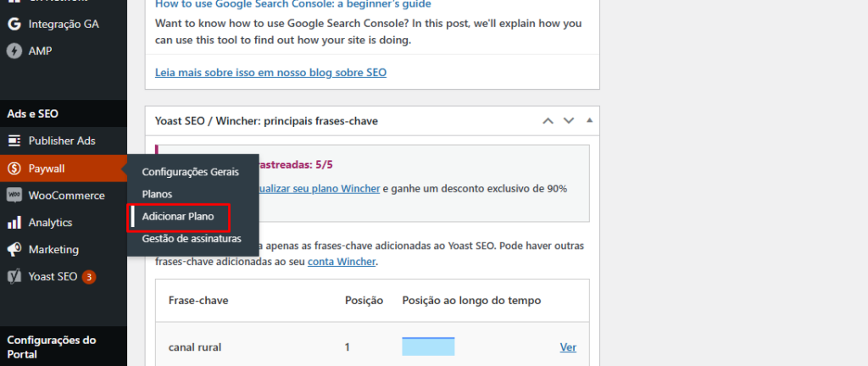This screenshot has height=366, width=868.
Task: Collapse the Yoast SEO / Wincher panel
Action: tap(589, 120)
